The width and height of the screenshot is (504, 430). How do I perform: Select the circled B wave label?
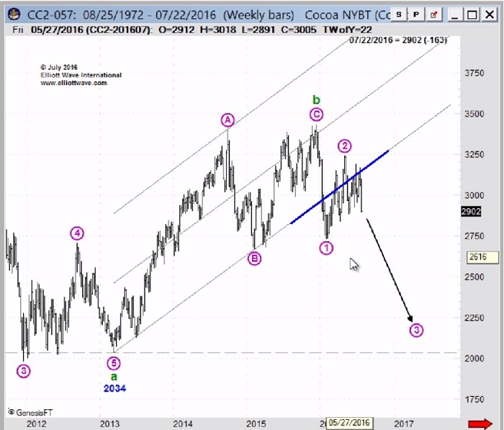254,259
